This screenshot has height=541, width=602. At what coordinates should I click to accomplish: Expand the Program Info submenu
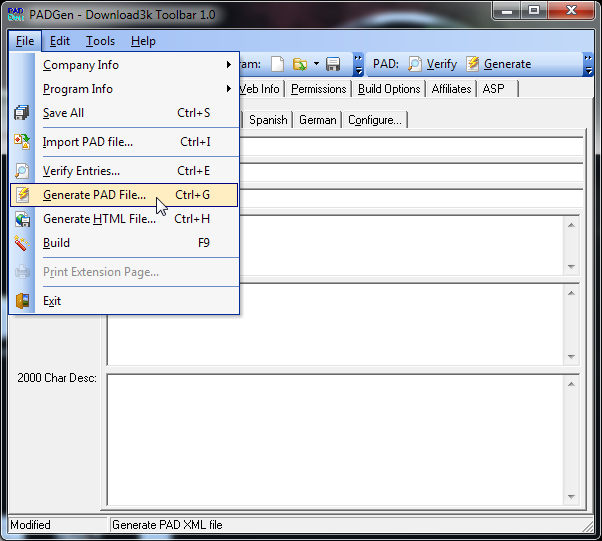[229, 89]
